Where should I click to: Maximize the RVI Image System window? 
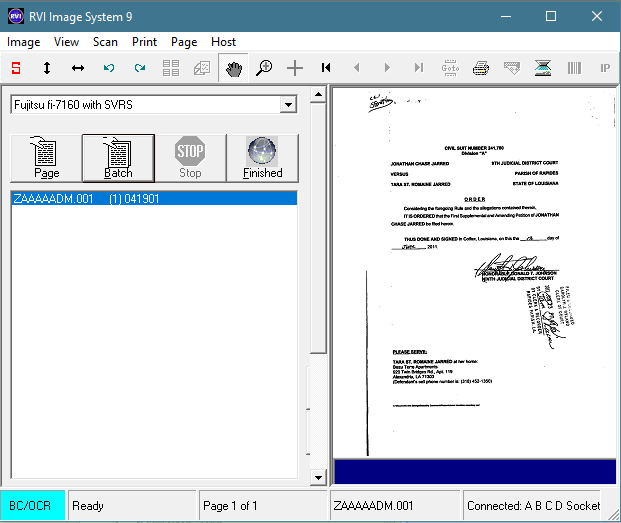551,16
